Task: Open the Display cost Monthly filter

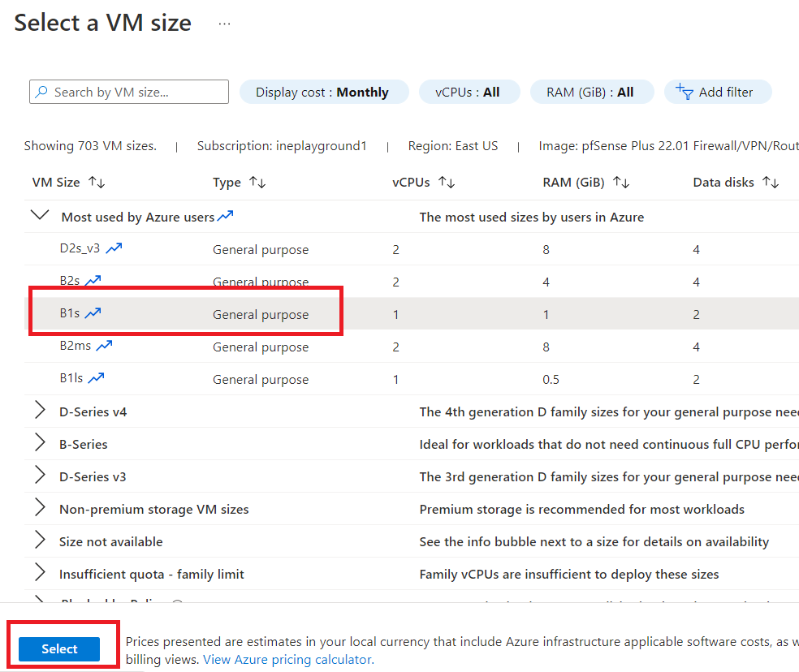Action: click(x=322, y=93)
